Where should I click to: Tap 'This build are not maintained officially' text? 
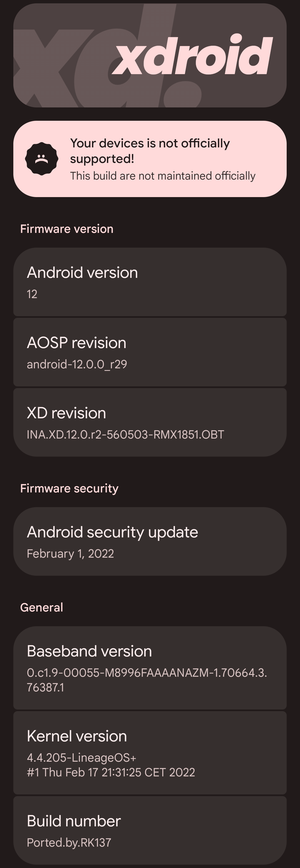coord(163,176)
